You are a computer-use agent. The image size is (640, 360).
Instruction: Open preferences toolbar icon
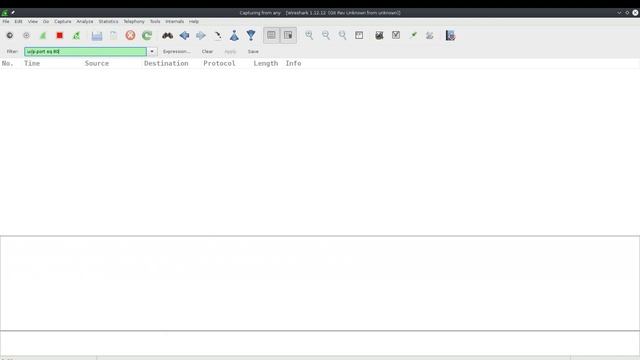tap(430, 36)
